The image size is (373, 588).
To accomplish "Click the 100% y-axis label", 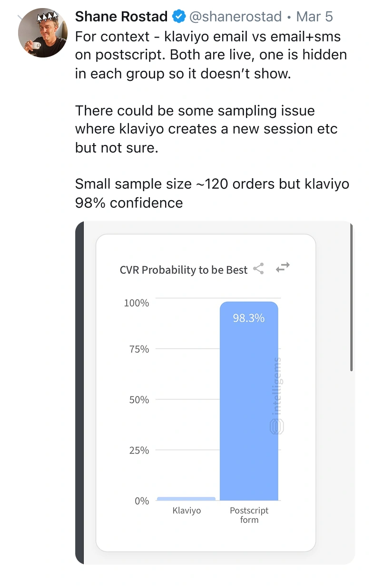I will [137, 303].
